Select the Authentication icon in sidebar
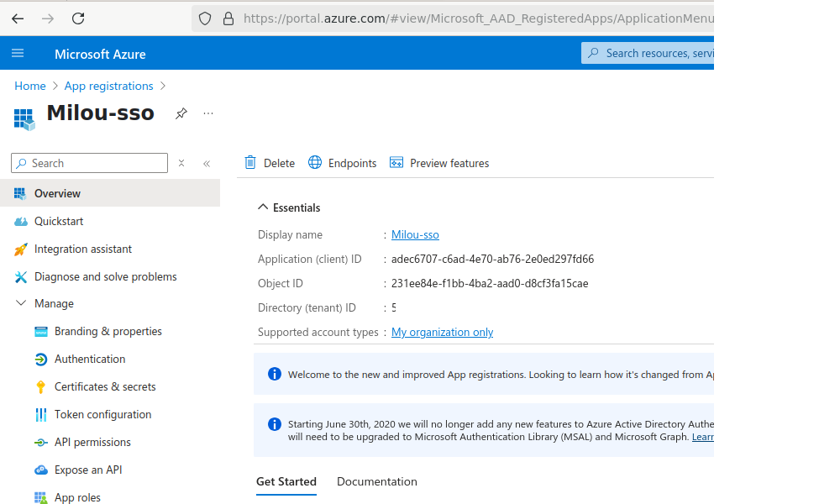 [x=41, y=359]
